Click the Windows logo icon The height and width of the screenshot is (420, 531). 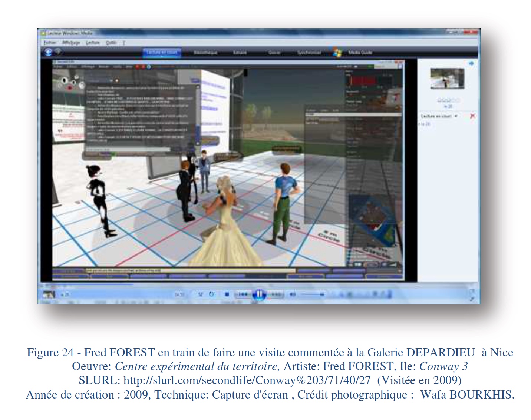[x=337, y=52]
